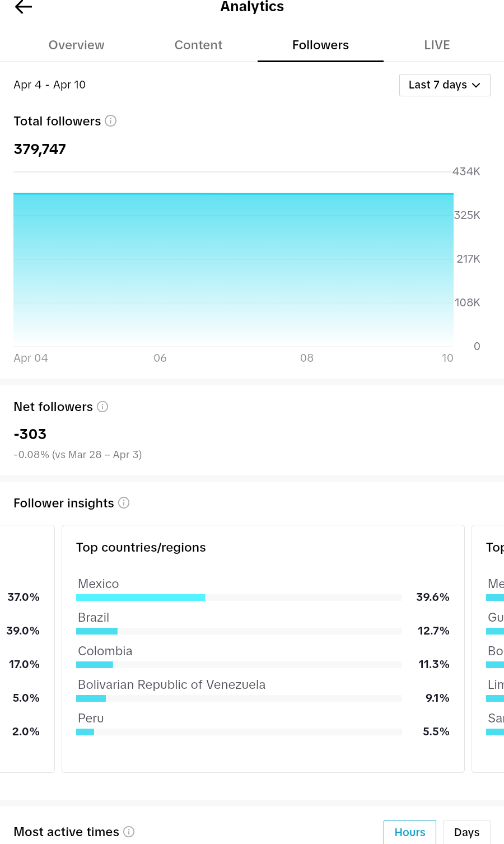The height and width of the screenshot is (844, 504).
Task: Open the LIVE tab
Action: pyautogui.click(x=437, y=45)
